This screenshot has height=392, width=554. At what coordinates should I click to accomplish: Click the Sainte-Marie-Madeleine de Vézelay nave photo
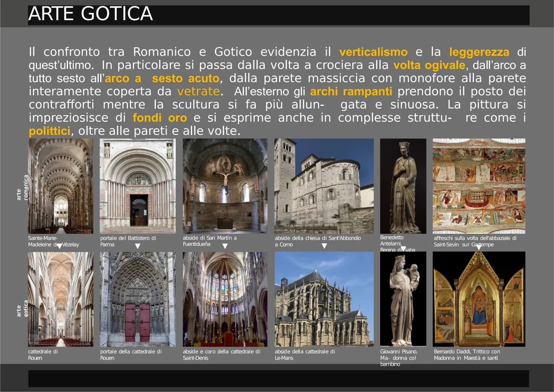pyautogui.click(x=61, y=186)
